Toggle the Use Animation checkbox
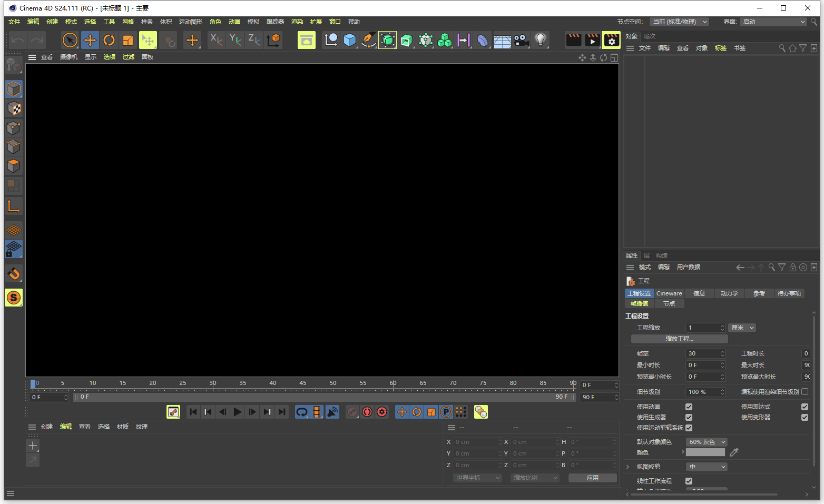This screenshot has width=824, height=504. coord(689,407)
